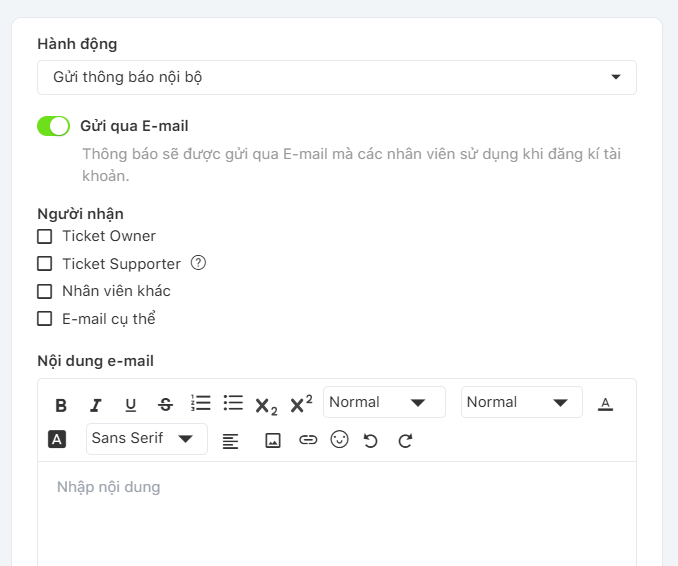Screen dimensions: 678x566
Task: Insert a bulleted list
Action: click(x=233, y=403)
